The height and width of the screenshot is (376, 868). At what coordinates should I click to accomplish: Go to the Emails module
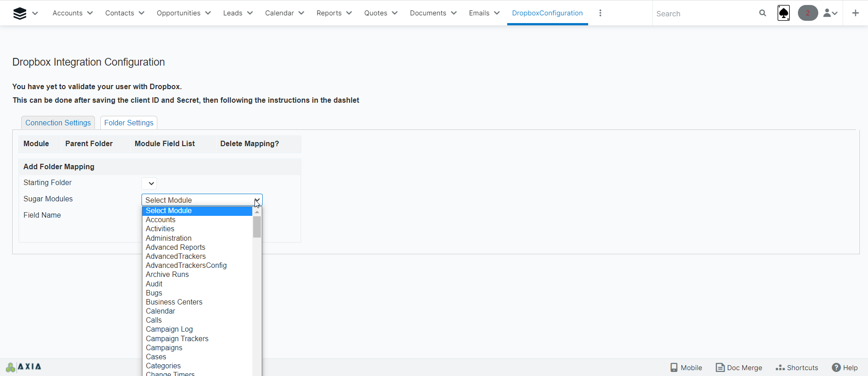(479, 13)
